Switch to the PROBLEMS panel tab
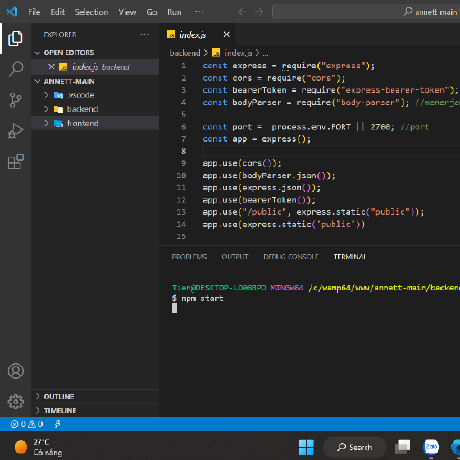460x460 pixels. (x=189, y=257)
